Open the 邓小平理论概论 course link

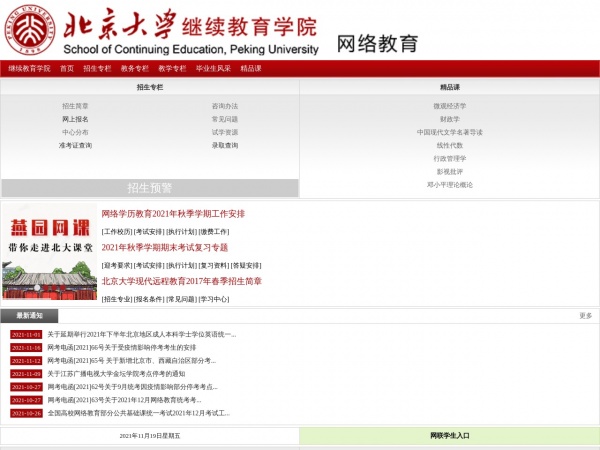(x=450, y=184)
